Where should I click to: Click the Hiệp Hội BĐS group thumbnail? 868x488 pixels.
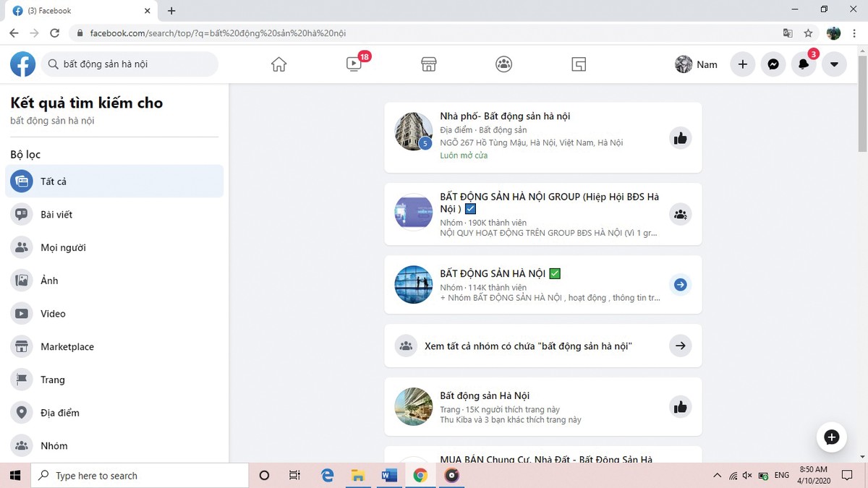click(413, 213)
